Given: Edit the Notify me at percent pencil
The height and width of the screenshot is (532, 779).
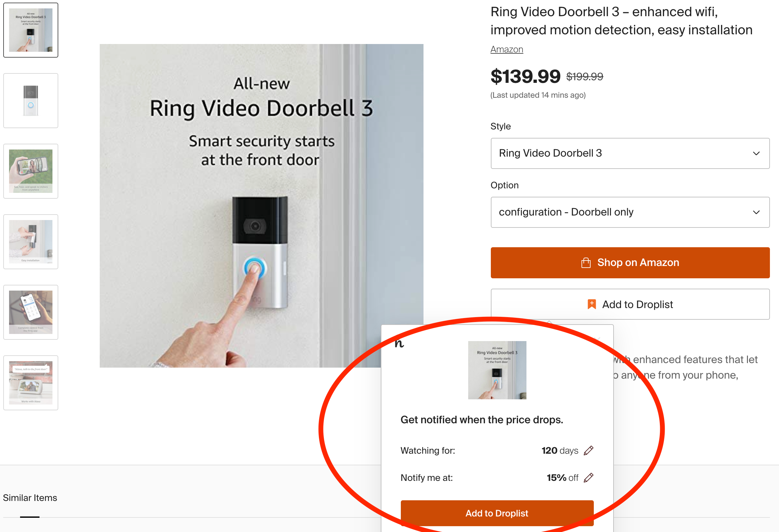Looking at the screenshot, I should point(588,478).
